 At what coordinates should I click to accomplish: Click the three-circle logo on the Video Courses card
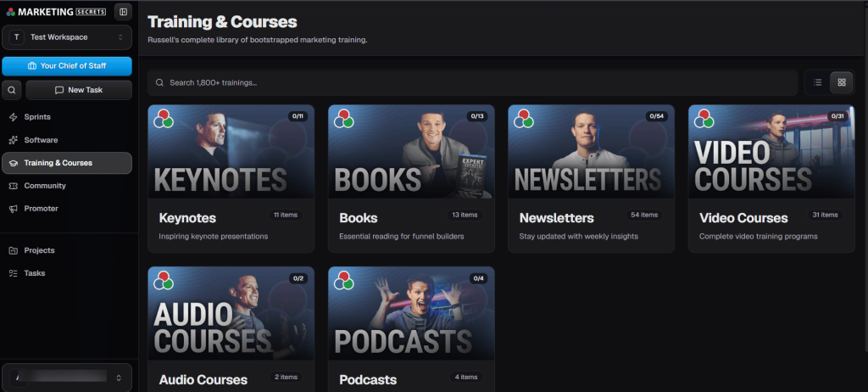(704, 119)
